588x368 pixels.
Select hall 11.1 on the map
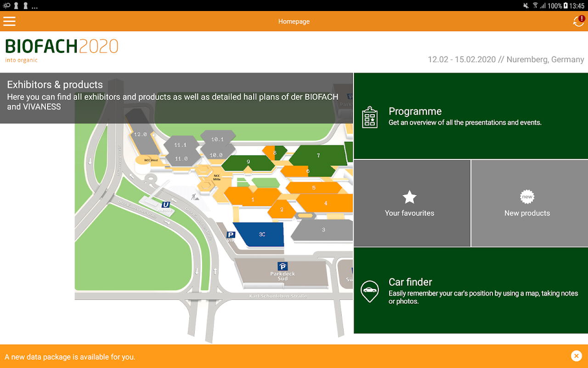(181, 145)
